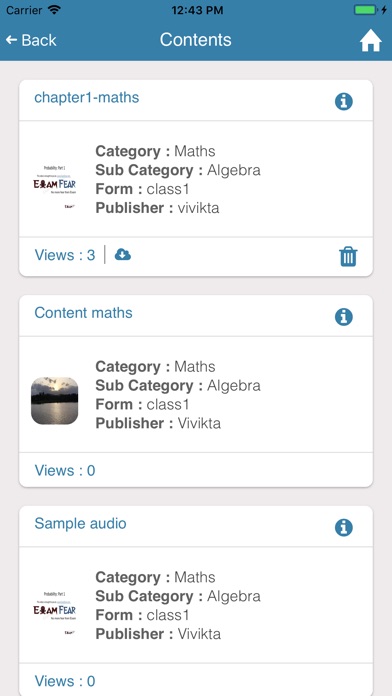Tap the Wi-Fi icon in status bar

click(x=55, y=10)
